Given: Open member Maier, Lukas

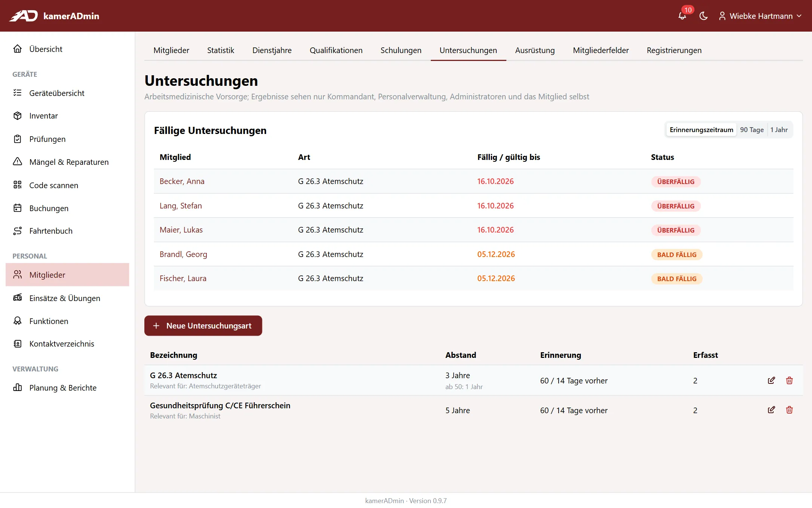Looking at the screenshot, I should (x=181, y=230).
